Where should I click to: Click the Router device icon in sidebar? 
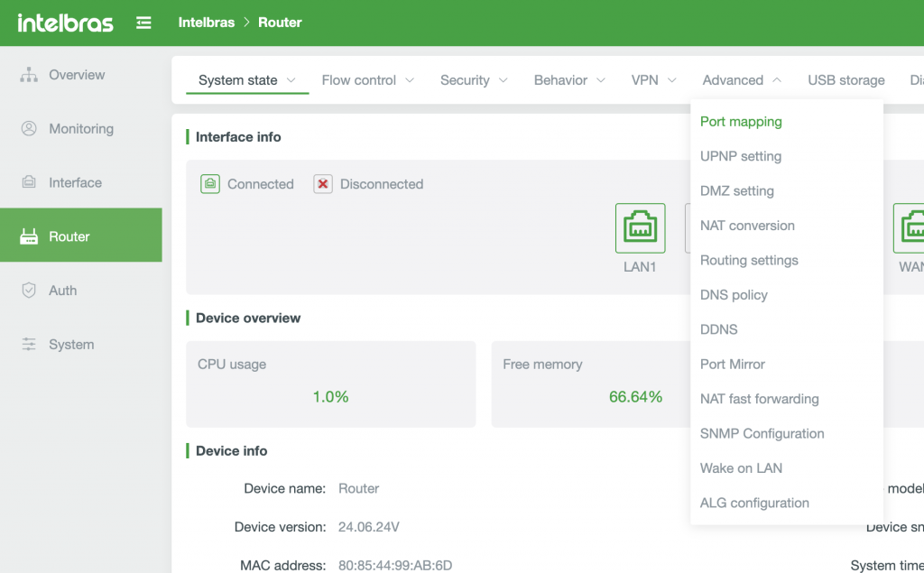(29, 236)
